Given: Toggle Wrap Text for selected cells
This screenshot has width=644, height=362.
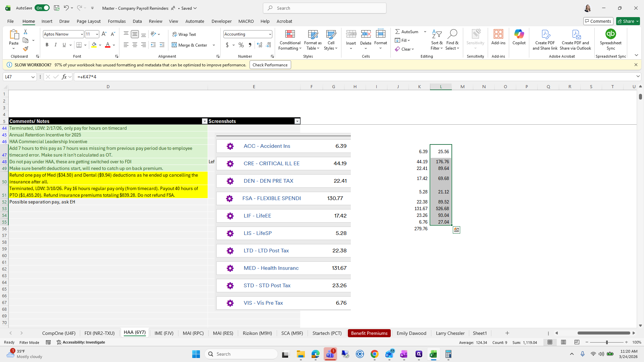Looking at the screenshot, I should [184, 34].
